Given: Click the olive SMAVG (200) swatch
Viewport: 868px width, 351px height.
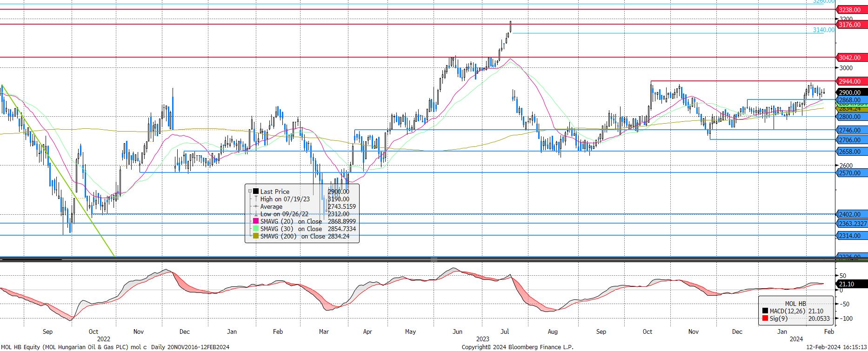Looking at the screenshot, I should 255,236.
